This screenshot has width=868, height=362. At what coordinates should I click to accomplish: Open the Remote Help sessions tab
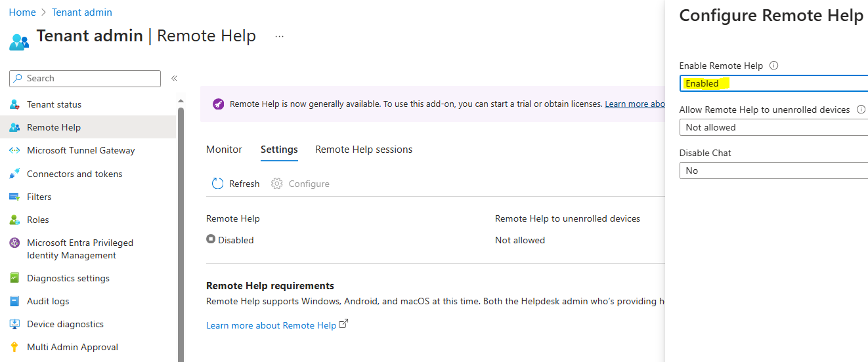[364, 150]
